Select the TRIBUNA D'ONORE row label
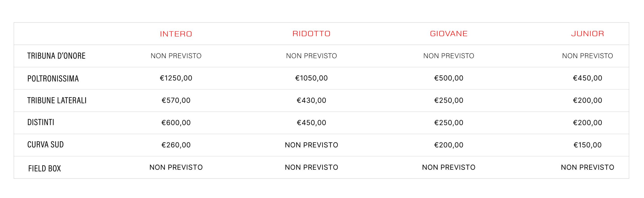Viewport: 644px width, 198px height. 56,56
